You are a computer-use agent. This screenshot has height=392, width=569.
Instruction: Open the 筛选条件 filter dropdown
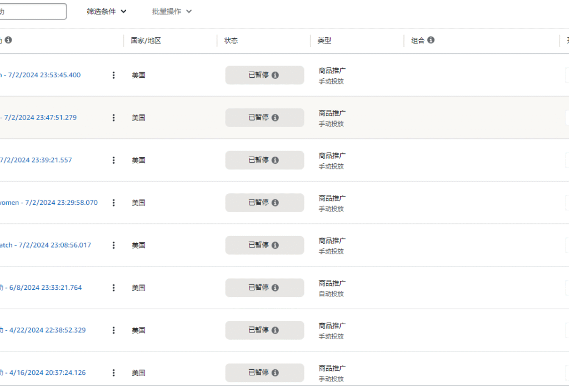point(106,11)
